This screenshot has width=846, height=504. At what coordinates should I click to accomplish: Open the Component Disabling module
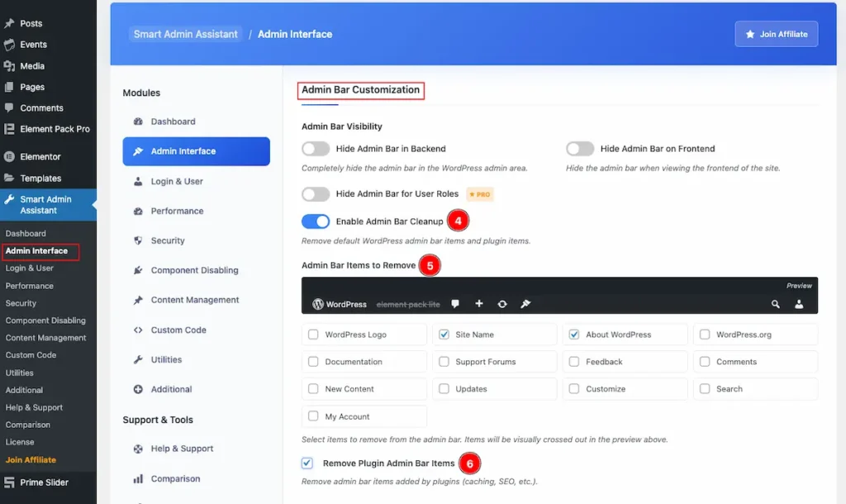[197, 270]
